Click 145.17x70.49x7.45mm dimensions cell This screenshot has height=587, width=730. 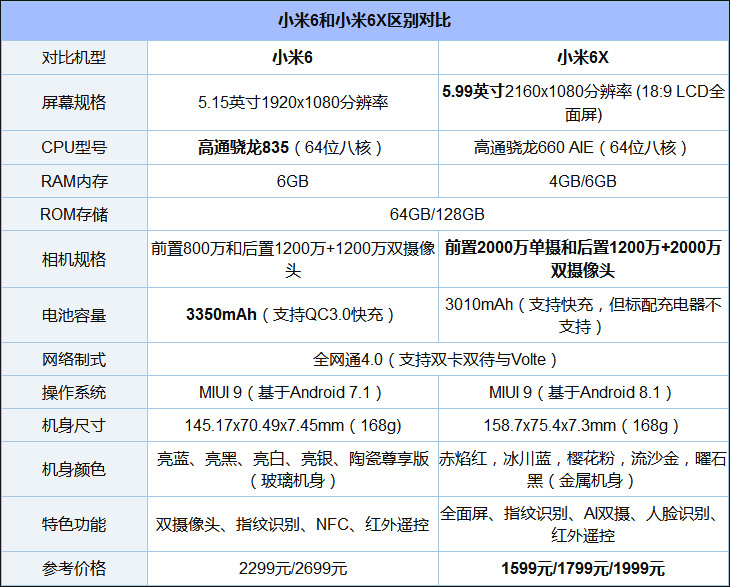point(293,425)
